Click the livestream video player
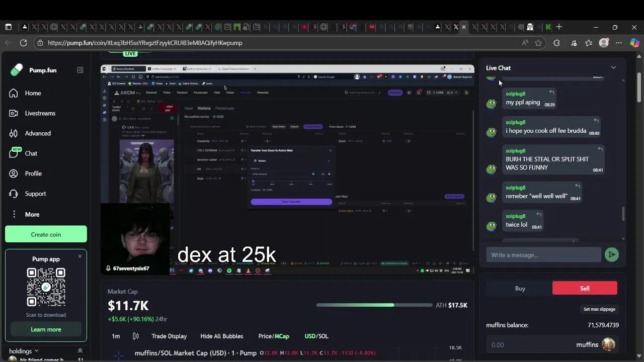Screen dimensions: 644x362 tap(287, 169)
